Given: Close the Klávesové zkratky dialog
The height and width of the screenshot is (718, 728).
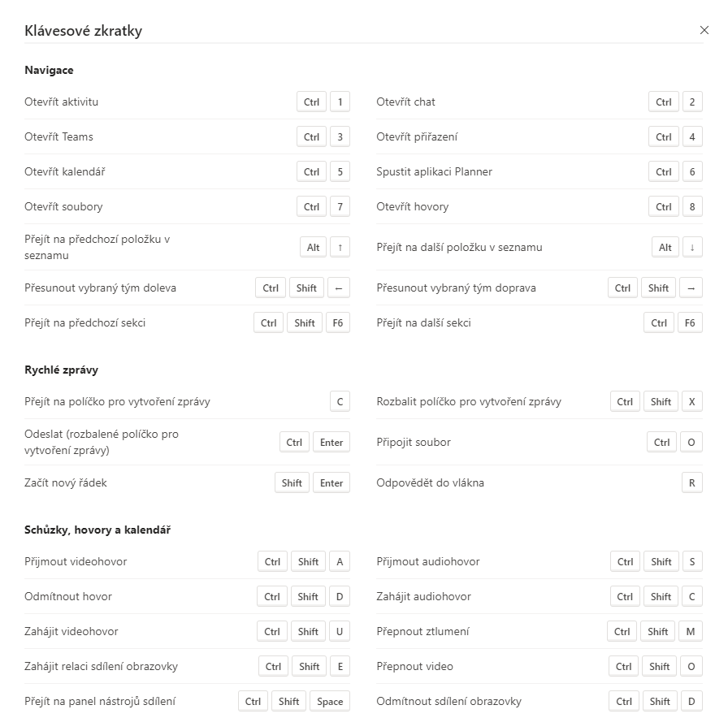Looking at the screenshot, I should tap(704, 30).
